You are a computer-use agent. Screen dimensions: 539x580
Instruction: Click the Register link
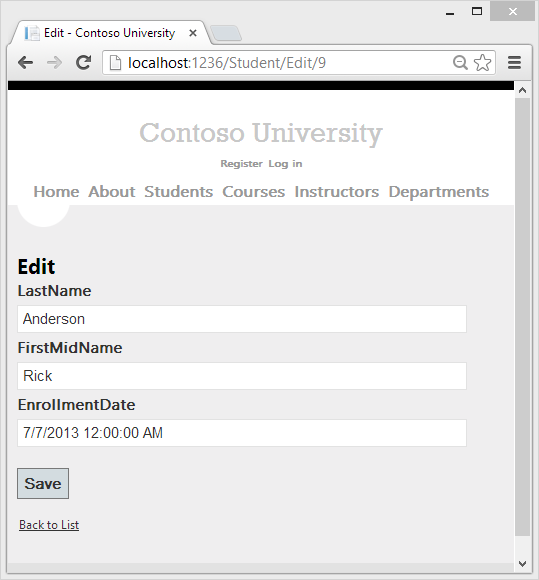[x=242, y=163]
